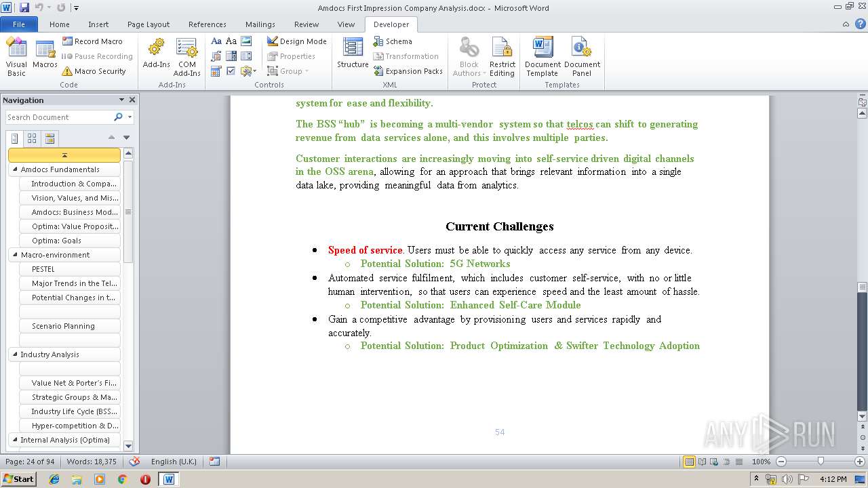This screenshot has width=868, height=488.
Task: Insert Check Box content control
Action: coord(231,71)
